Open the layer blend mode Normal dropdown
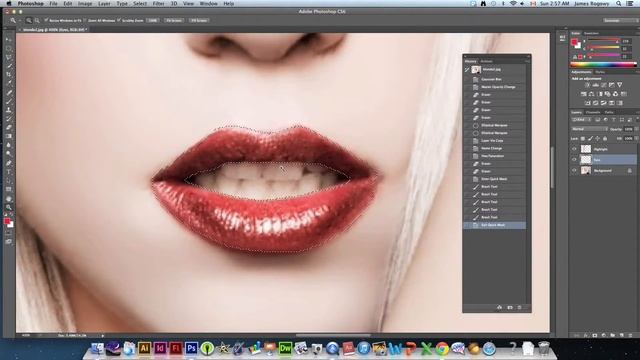Screen dimensions: 640x360 pos(589,129)
